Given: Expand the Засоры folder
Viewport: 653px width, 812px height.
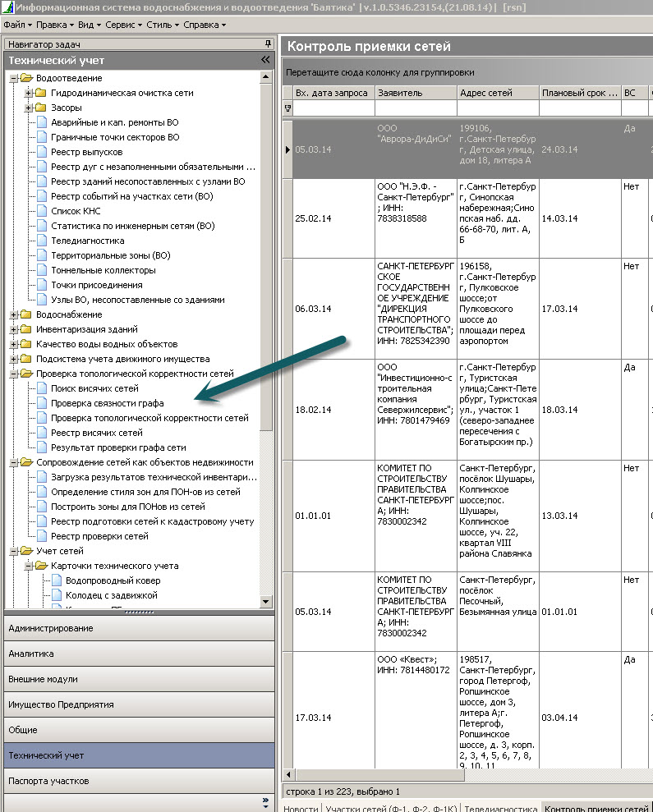Looking at the screenshot, I should tap(29, 108).
